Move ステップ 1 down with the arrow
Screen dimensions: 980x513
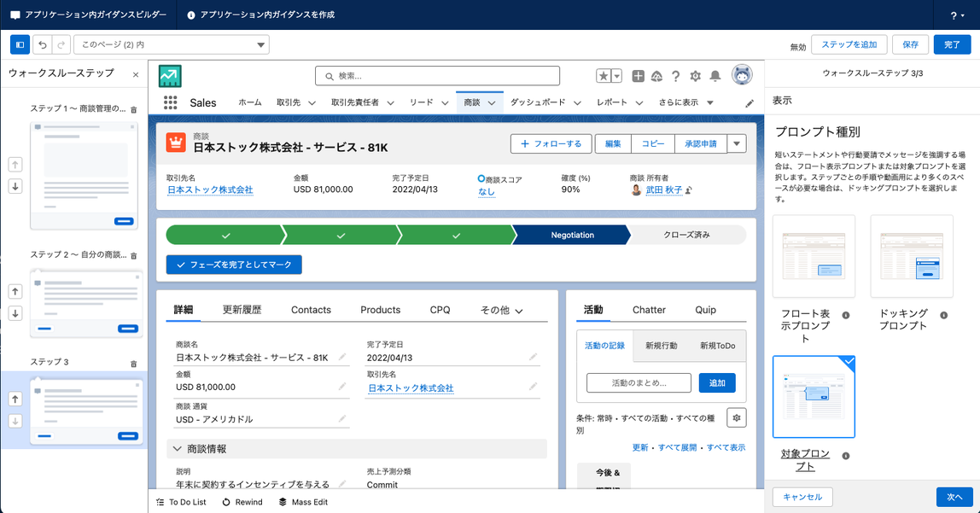pyautogui.click(x=15, y=186)
